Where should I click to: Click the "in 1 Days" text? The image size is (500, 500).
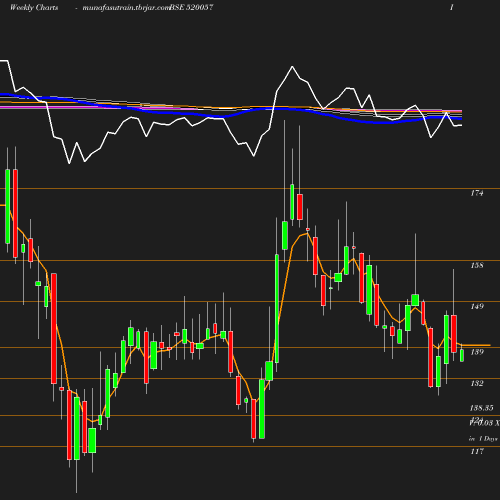point(483,439)
